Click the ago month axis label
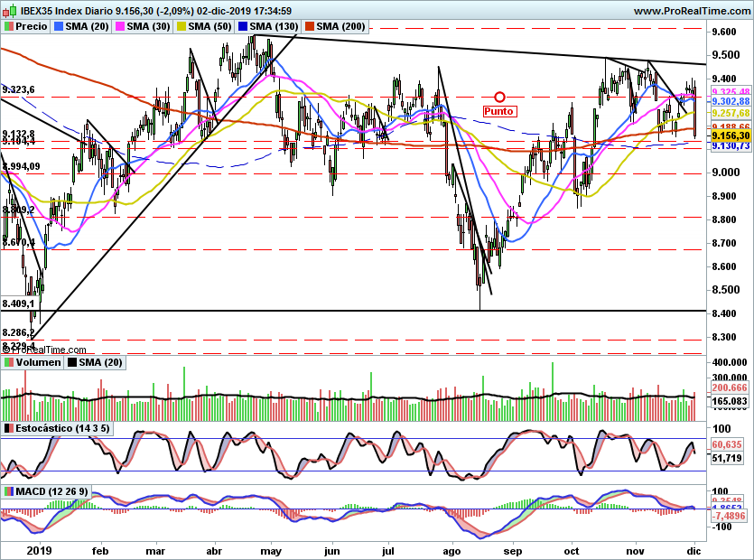Screen dimensions: 754x560 pyautogui.click(x=451, y=551)
